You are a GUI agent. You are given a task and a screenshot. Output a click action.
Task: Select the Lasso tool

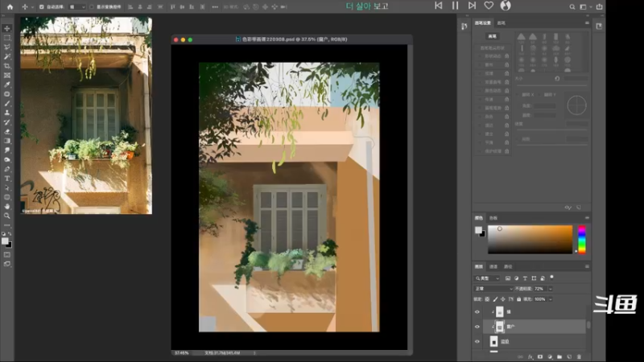pos(7,47)
